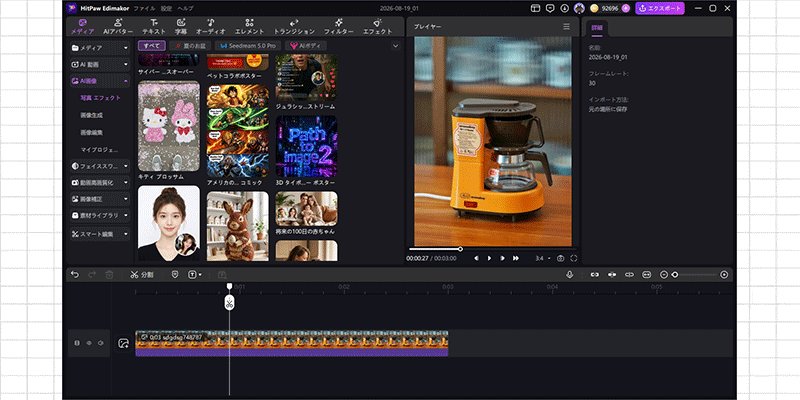Open the キティ ブロッサム template thumbnail

coord(169,127)
